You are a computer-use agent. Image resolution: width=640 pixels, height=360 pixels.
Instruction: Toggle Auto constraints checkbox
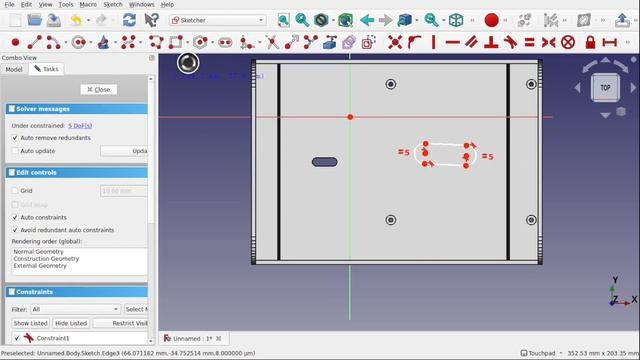click(x=15, y=218)
